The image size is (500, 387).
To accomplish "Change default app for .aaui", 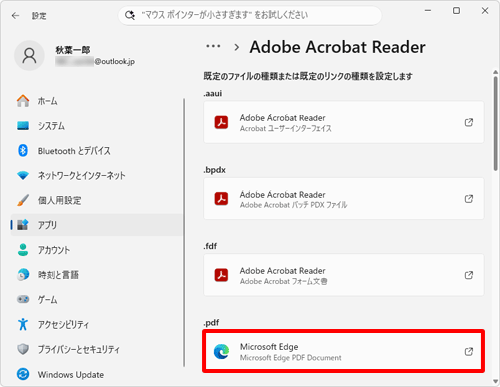I will point(344,122).
